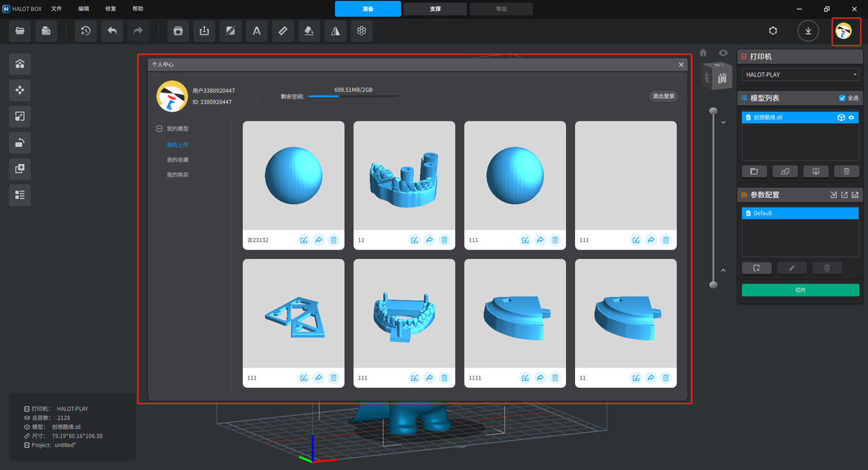
Task: Select the ruler measure tool
Action: point(283,31)
